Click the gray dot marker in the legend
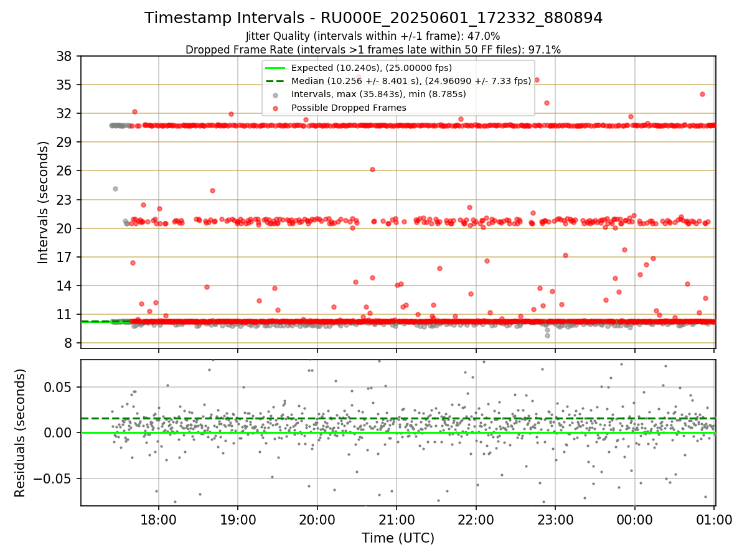 [x=276, y=95]
